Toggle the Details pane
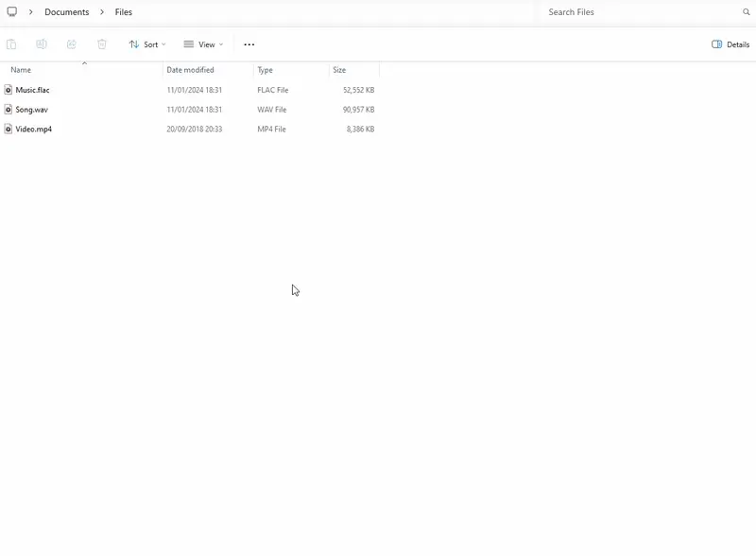The image size is (756, 556). click(x=729, y=43)
